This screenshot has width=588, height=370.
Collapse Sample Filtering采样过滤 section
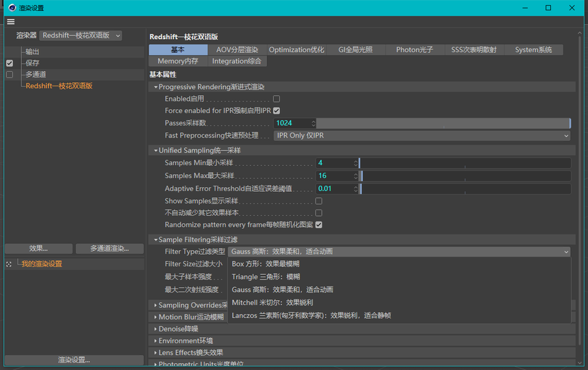click(155, 240)
